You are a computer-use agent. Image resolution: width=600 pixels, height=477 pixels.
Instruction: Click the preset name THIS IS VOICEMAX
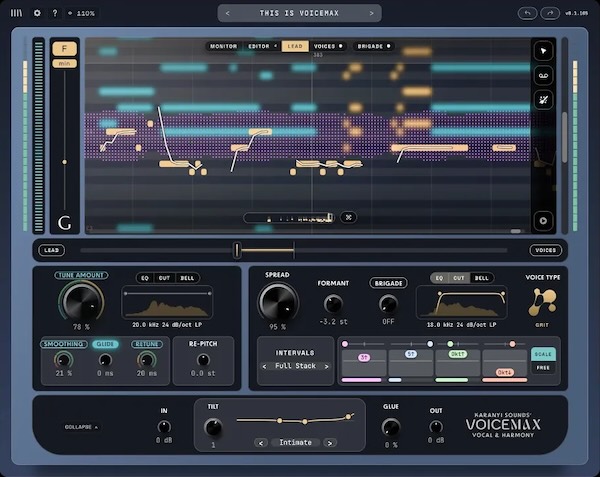[x=299, y=13]
